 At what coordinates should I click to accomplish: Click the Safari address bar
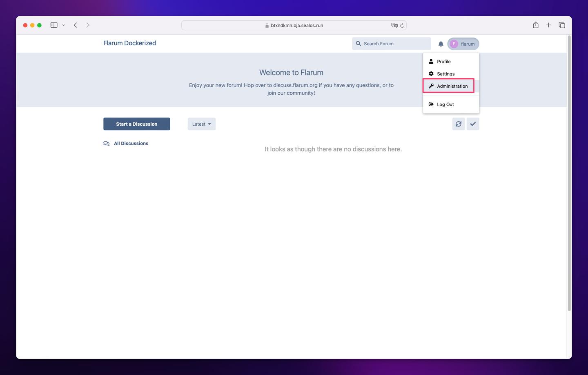294,25
